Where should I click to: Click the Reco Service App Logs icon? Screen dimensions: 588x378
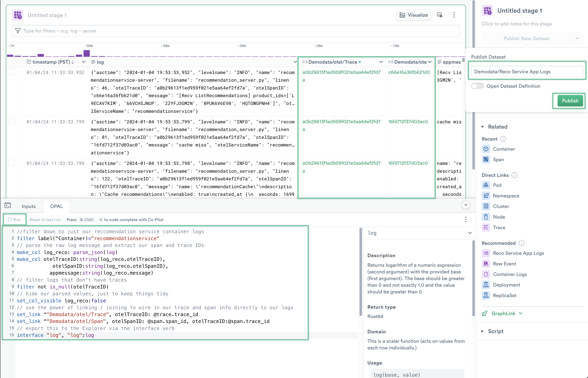[486, 253]
